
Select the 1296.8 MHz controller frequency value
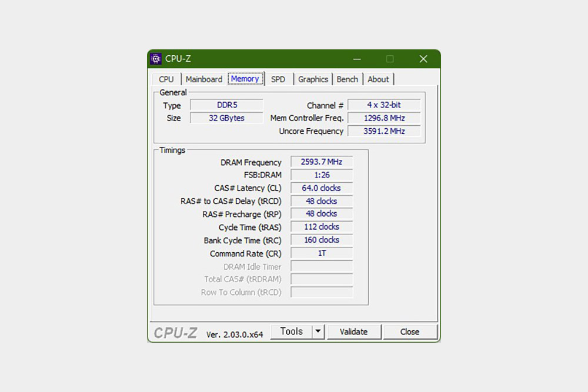384,118
